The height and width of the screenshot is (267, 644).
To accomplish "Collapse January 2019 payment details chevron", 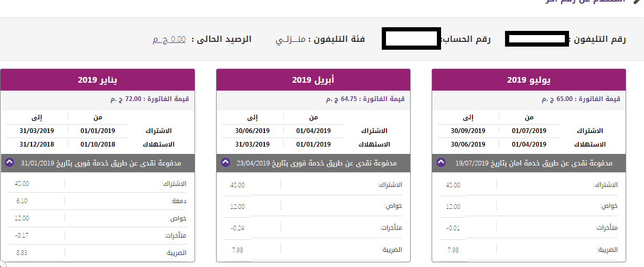I will tap(9, 163).
